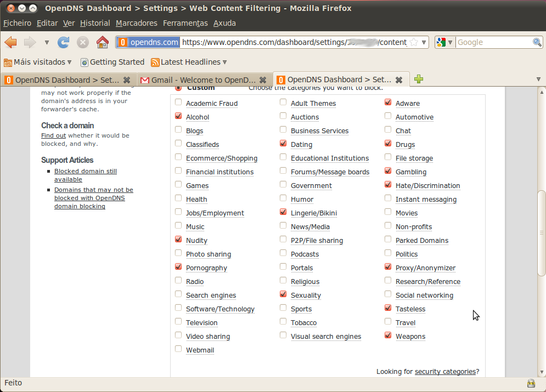Check the Video sharing category
This screenshot has height=392, width=546.
point(178,336)
